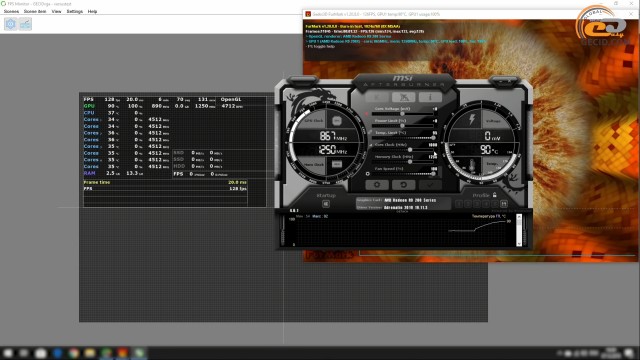The width and height of the screenshot is (640, 360).
Task: Open the Help menu
Action: click(x=92, y=11)
